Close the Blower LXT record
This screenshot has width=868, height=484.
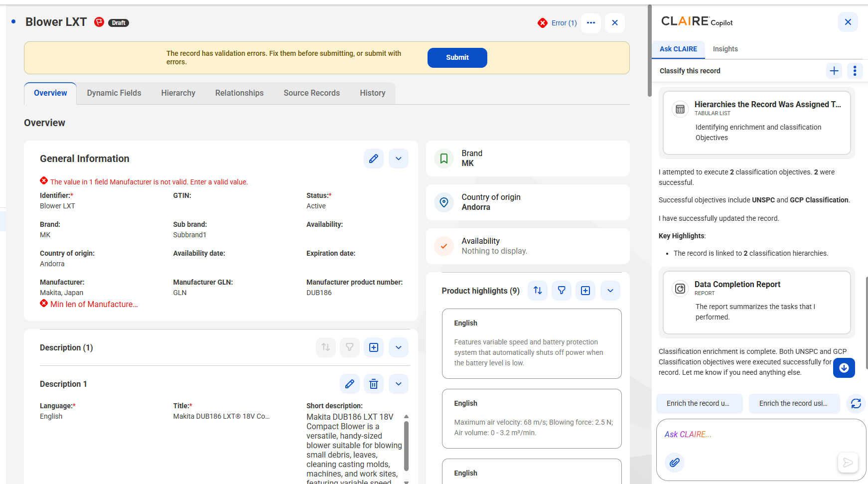tap(615, 23)
